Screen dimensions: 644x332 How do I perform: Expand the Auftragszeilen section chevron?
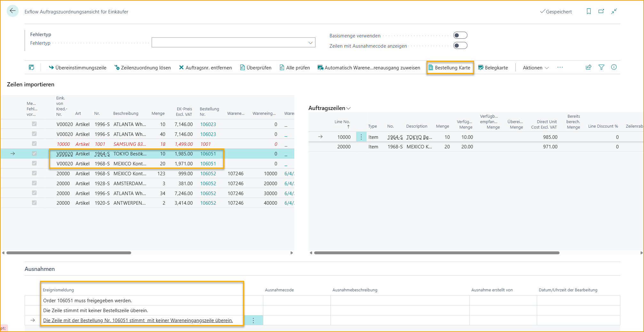click(349, 108)
